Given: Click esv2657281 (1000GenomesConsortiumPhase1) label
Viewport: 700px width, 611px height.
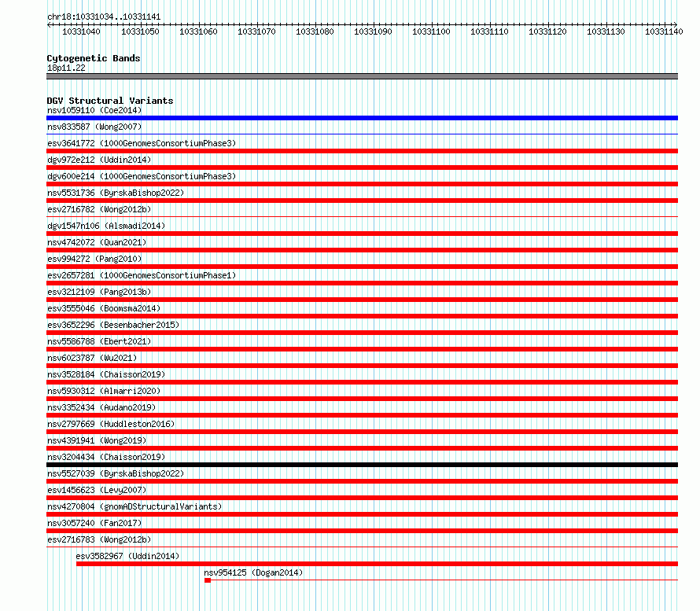Looking at the screenshot, I should coord(142,275).
